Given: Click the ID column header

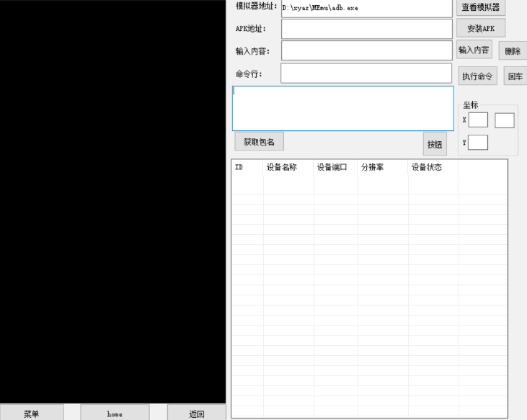Looking at the screenshot, I should (x=247, y=167).
